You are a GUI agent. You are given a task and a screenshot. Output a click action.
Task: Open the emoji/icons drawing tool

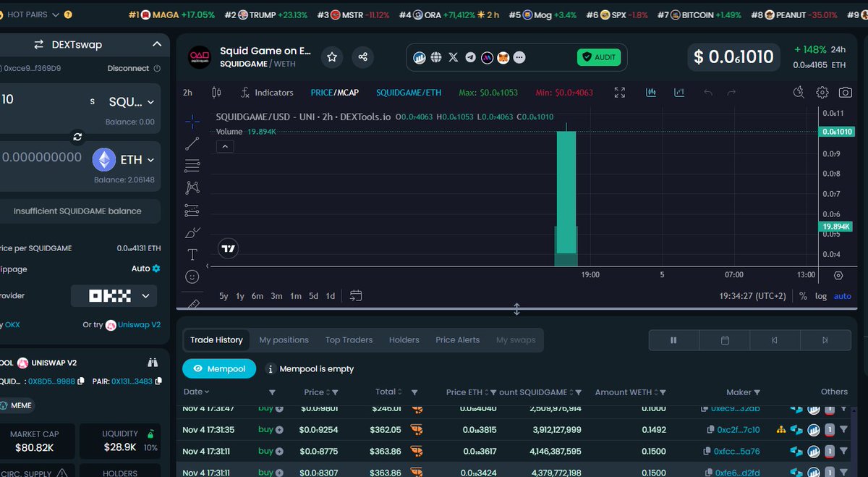click(192, 277)
